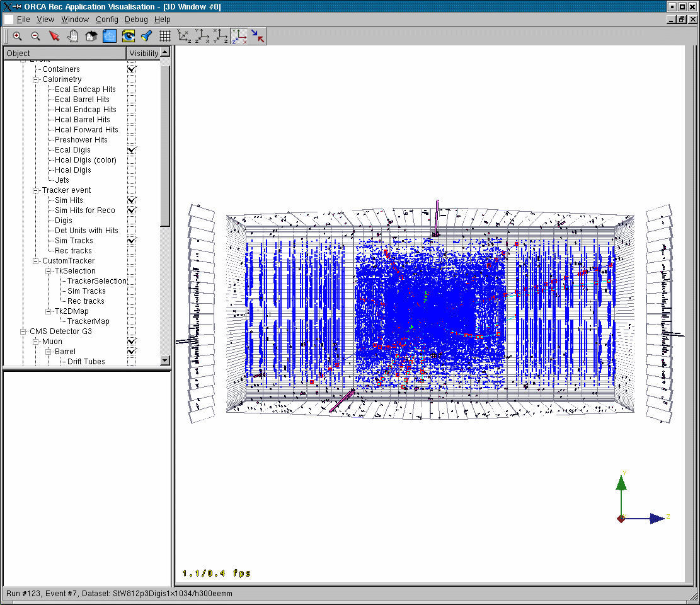Viewport: 700px width, 605px height.
Task: Open the Debug menu
Action: click(x=135, y=20)
